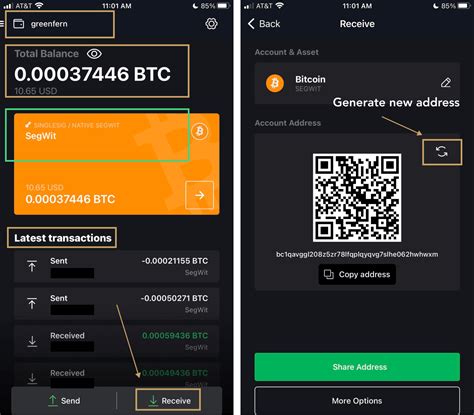Tap the wallet icon next to greenfern

[x=19, y=24]
